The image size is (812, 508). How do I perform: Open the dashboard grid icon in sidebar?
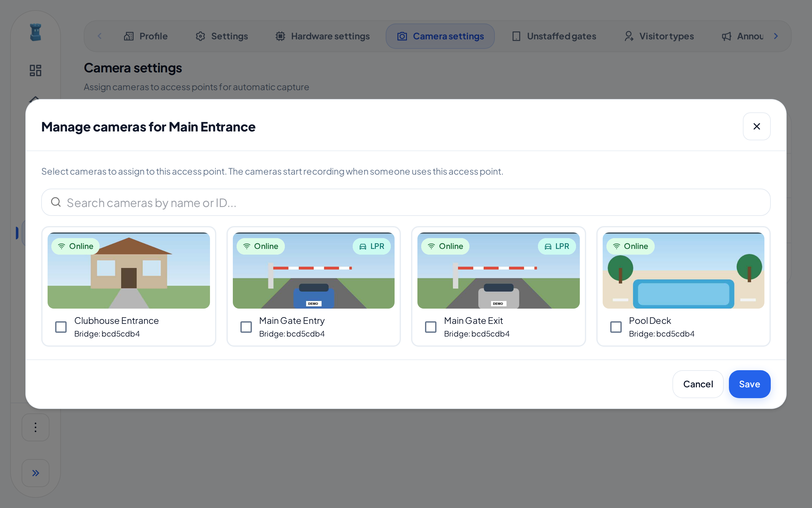36,70
